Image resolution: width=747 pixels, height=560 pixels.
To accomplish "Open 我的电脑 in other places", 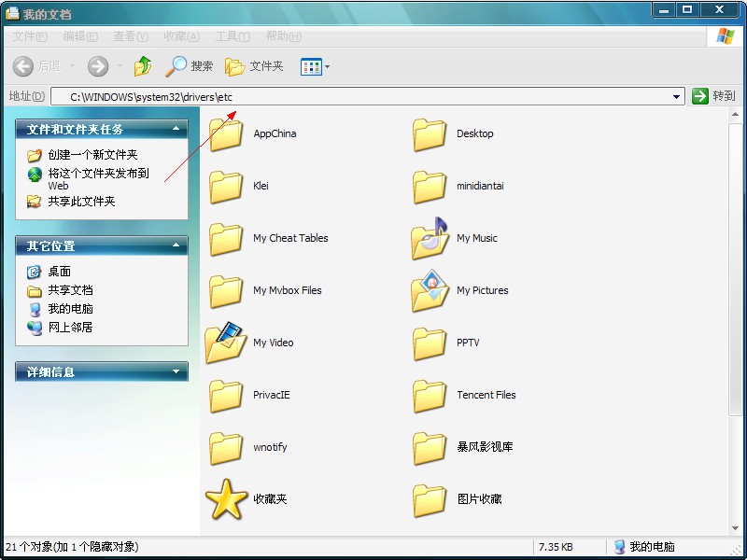I will (x=71, y=309).
